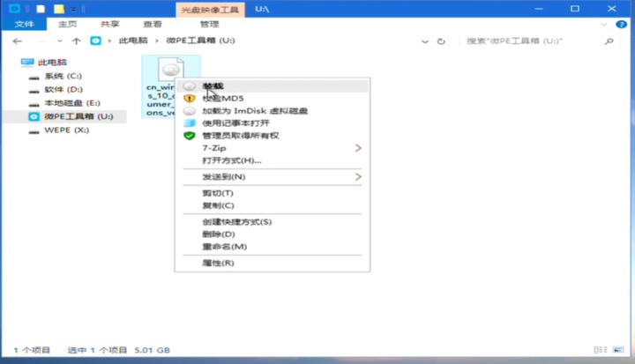The image size is (635, 364).
Task: Click the green shield ownership icon
Action: point(189,136)
